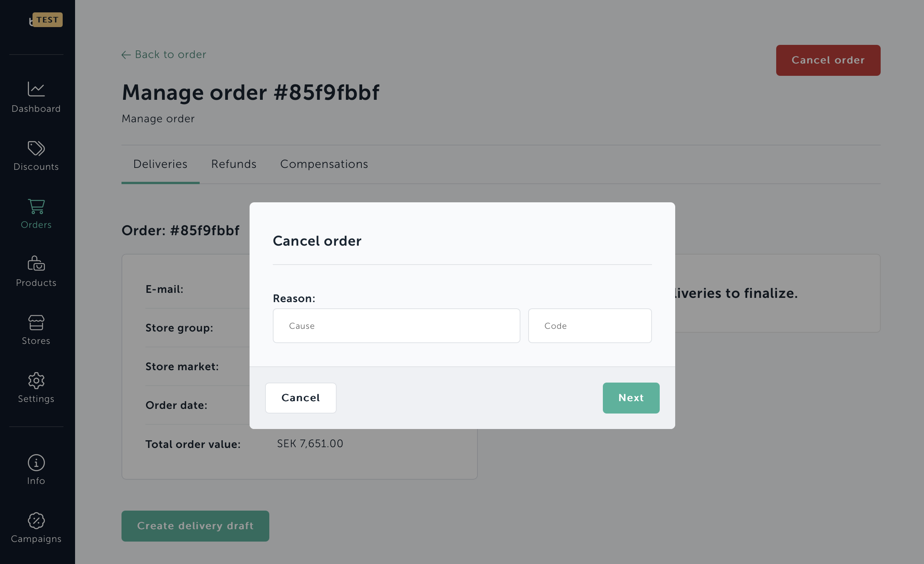Open the Info circle icon
This screenshot has width=924, height=564.
tap(36, 462)
